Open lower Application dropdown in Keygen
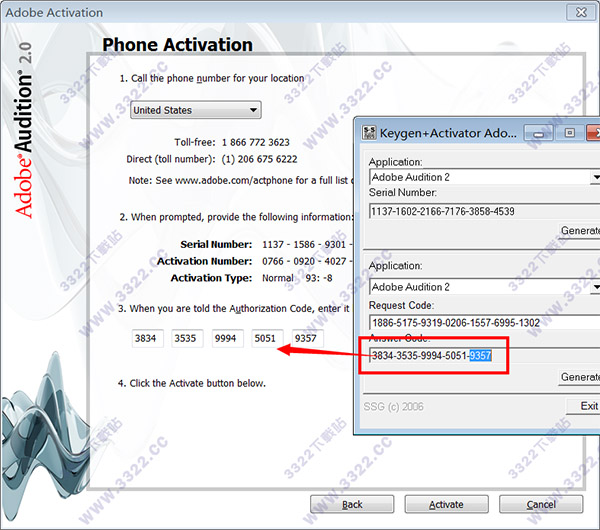The height and width of the screenshot is (530, 600). coord(594,287)
